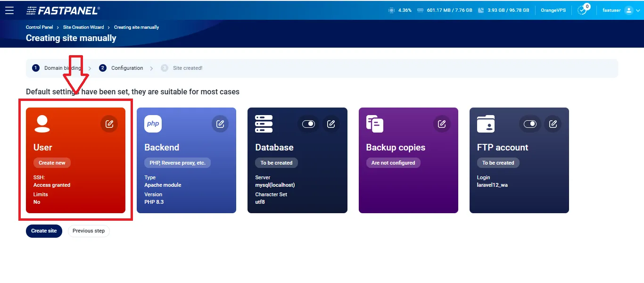Toggle the Database creation switch
Viewport: 644px width, 283px height.
pos(308,124)
